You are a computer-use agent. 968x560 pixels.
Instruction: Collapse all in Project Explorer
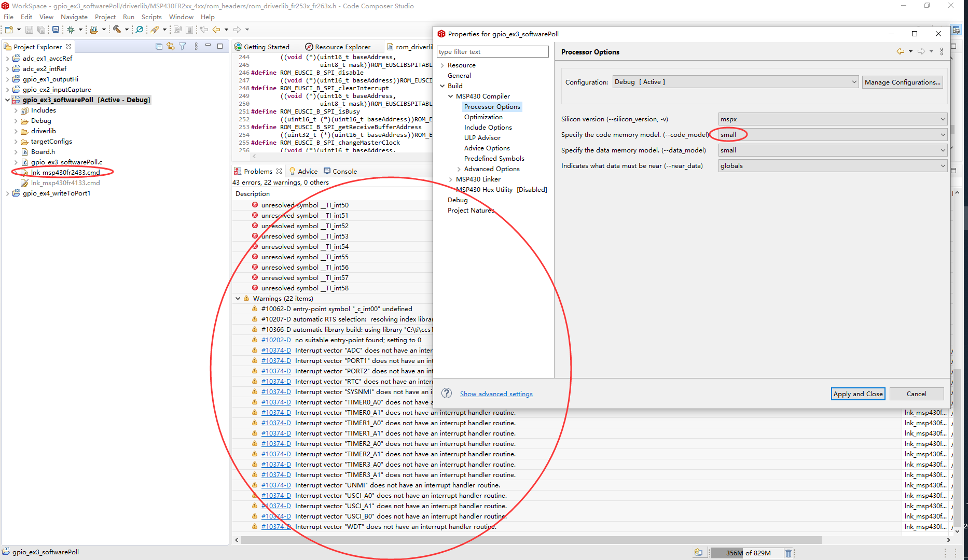(x=159, y=47)
